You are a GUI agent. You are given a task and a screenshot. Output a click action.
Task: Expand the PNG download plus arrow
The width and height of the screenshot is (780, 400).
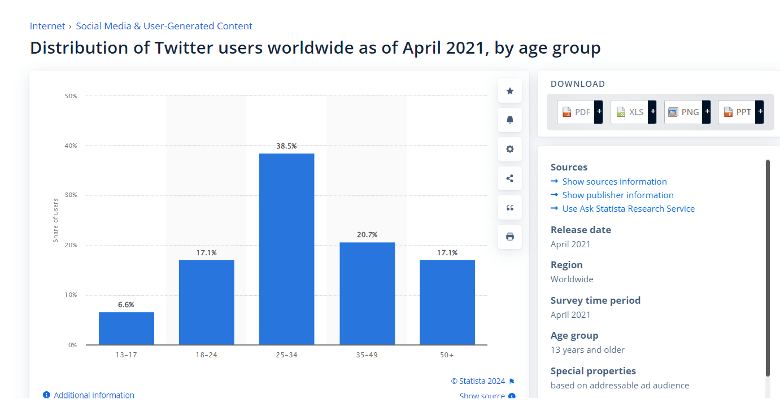(x=706, y=112)
